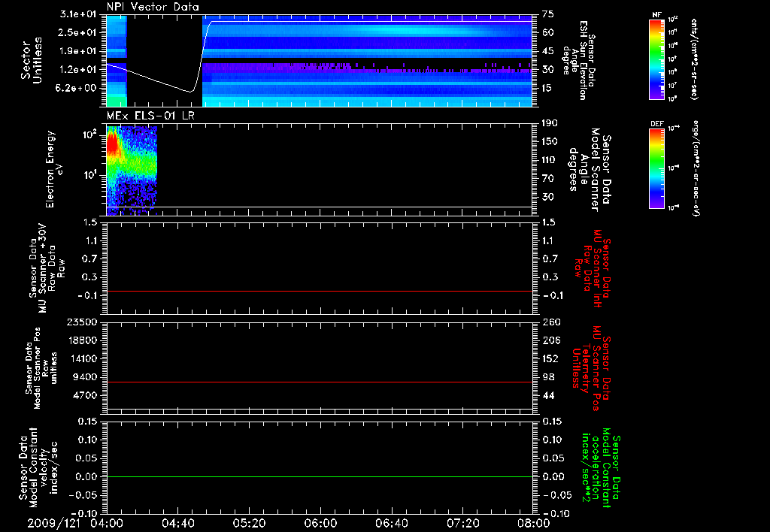This screenshot has height=532, width=770.
Task: Click the '18800' scanner position tick label
Action: (x=82, y=340)
